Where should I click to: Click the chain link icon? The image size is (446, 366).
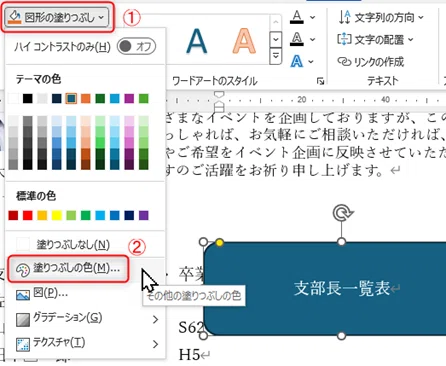(345, 62)
